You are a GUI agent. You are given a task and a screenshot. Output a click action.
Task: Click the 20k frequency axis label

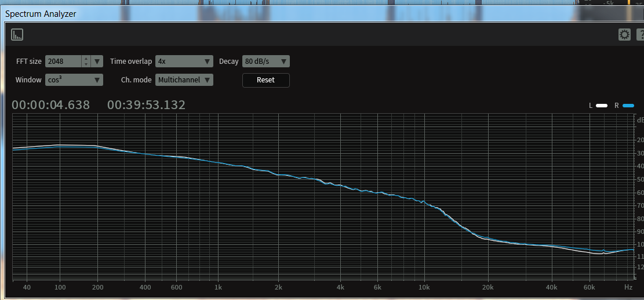(487, 287)
